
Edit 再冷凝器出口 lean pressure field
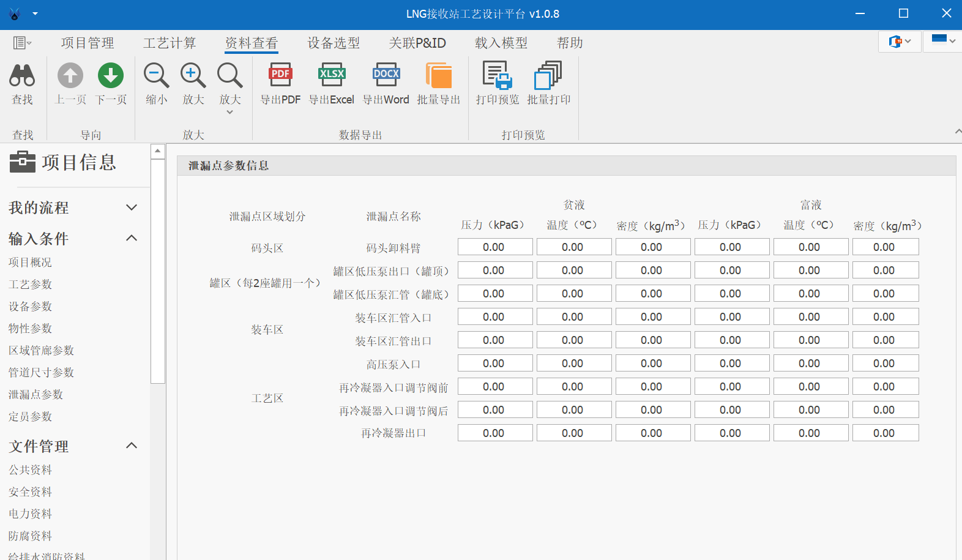point(495,433)
